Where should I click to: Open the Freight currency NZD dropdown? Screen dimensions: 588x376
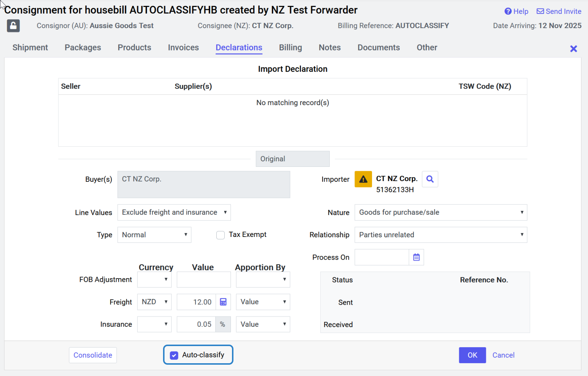point(154,302)
